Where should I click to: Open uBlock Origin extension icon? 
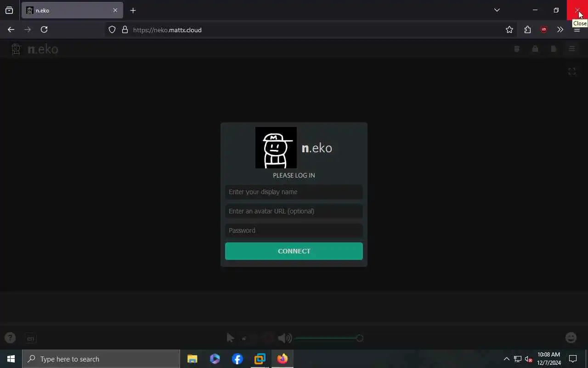point(544,29)
